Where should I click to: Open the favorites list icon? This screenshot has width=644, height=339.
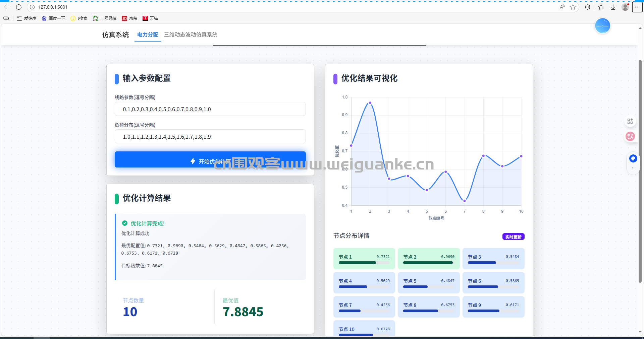pyautogui.click(x=601, y=7)
